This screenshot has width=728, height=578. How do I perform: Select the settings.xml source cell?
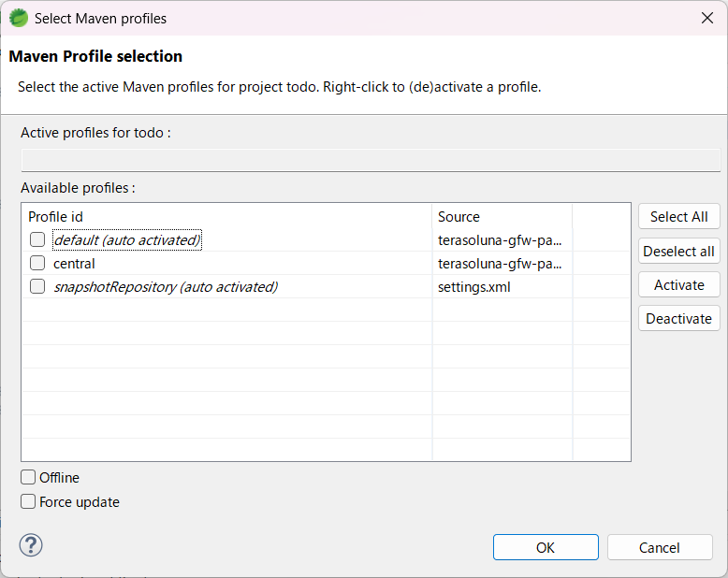(x=475, y=286)
